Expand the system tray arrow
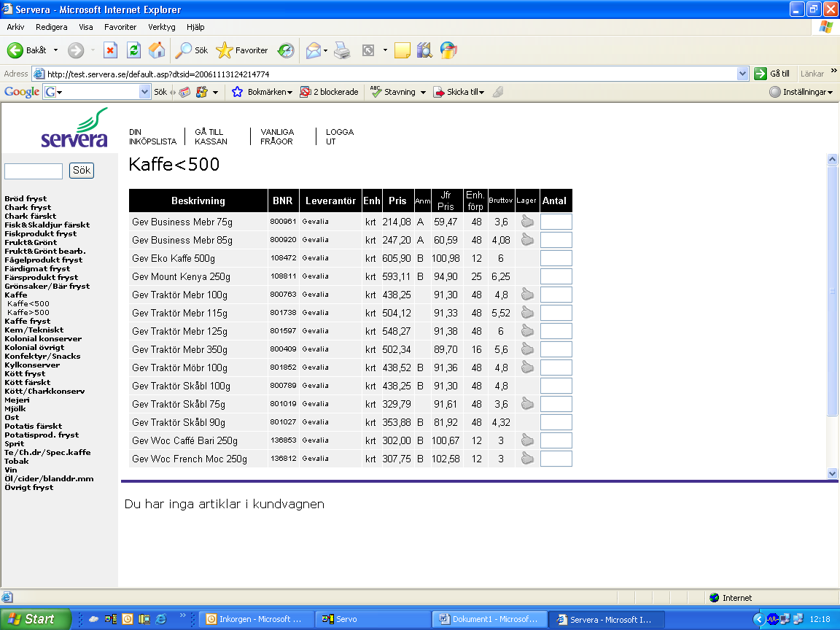The image size is (840, 630). coord(758,619)
